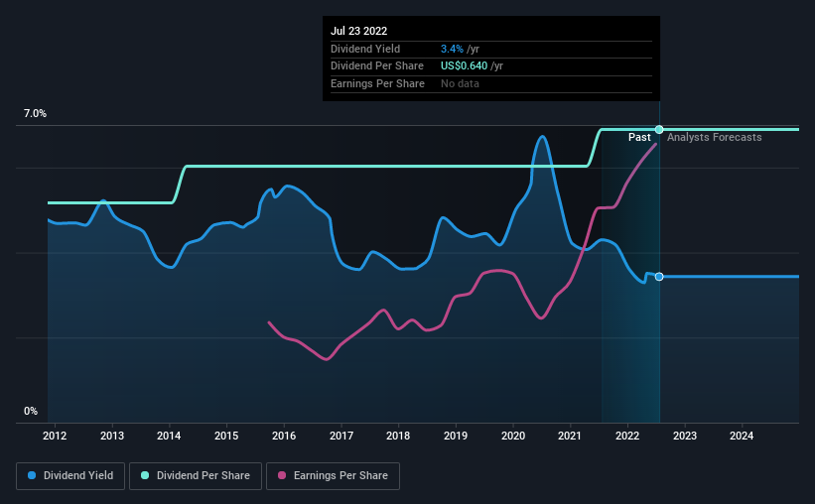Click the 2024 x-axis label
The width and height of the screenshot is (815, 504).
coord(742,436)
